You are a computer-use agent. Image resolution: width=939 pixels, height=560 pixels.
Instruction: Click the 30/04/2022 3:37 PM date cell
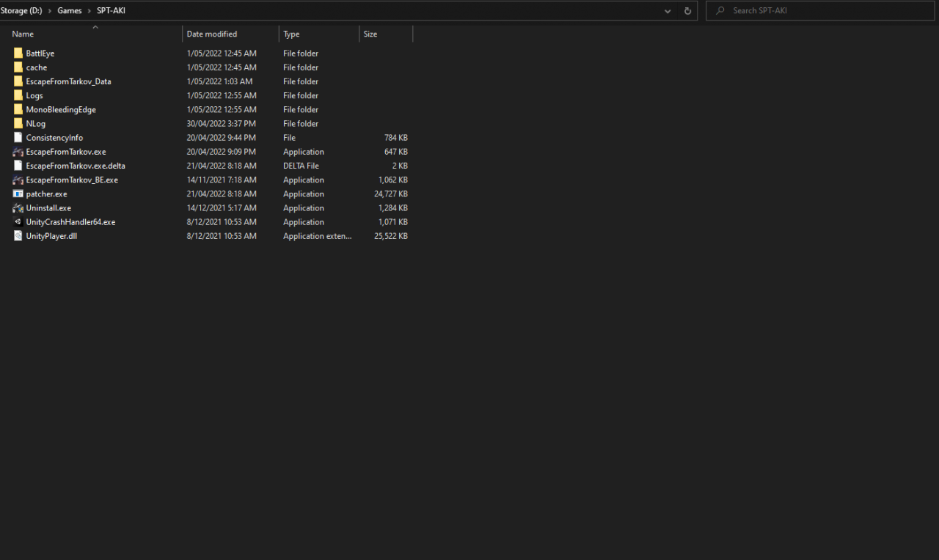pyautogui.click(x=222, y=124)
